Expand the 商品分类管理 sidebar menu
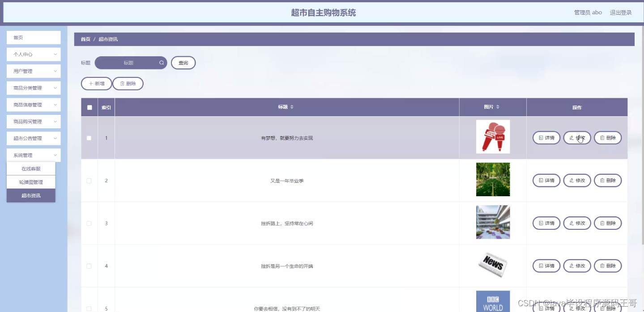 [33, 88]
